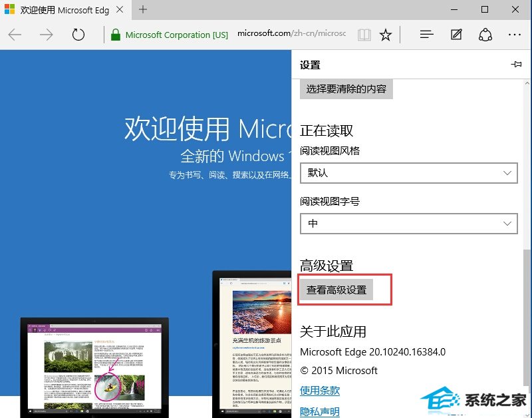This screenshot has width=532, height=418.
Task: Open a new tab
Action: [x=143, y=9]
